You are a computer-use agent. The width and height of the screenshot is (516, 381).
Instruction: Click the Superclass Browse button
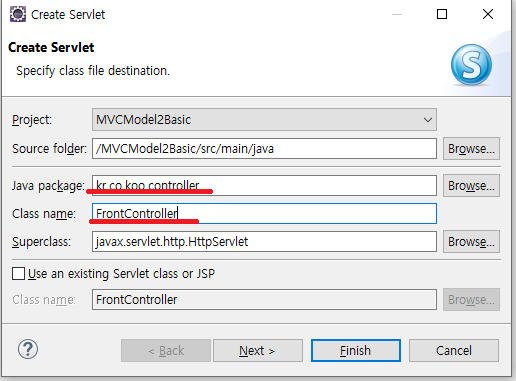click(x=471, y=242)
